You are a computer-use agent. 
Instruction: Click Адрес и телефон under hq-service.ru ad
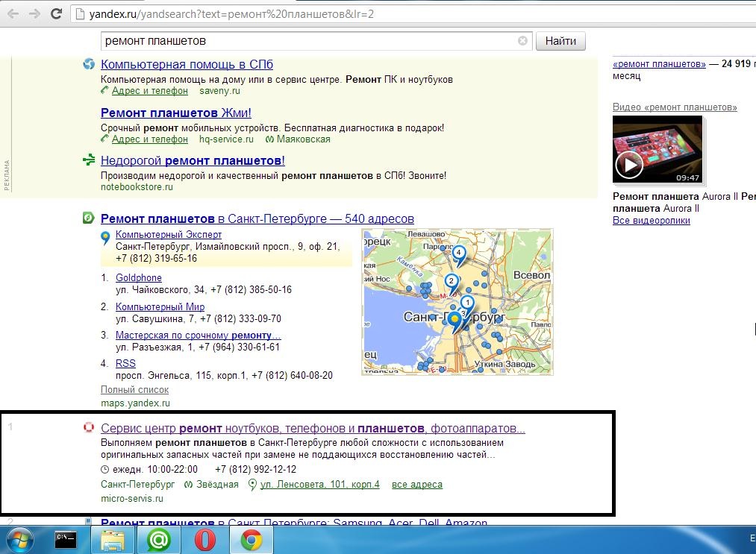point(150,139)
